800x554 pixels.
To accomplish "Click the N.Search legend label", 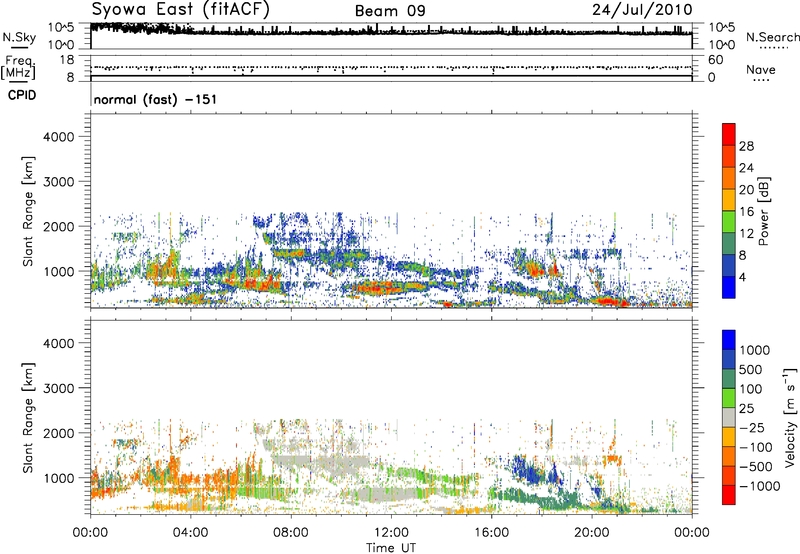I will (x=767, y=37).
